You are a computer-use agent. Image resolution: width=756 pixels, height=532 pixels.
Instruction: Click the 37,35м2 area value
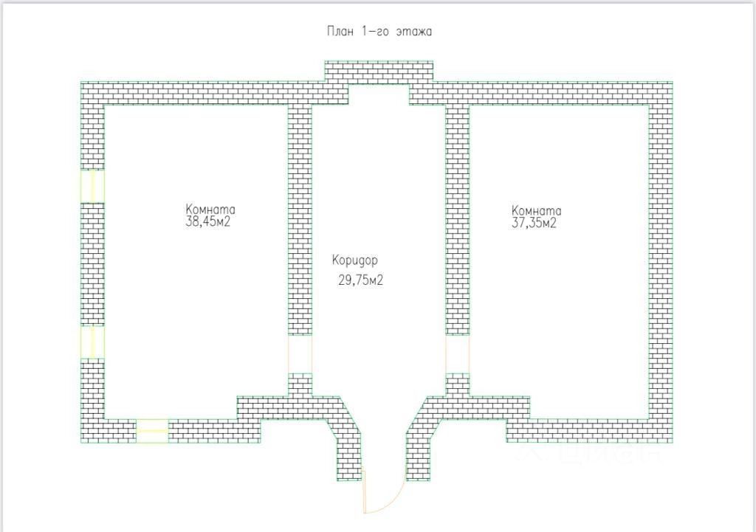pyautogui.click(x=534, y=223)
